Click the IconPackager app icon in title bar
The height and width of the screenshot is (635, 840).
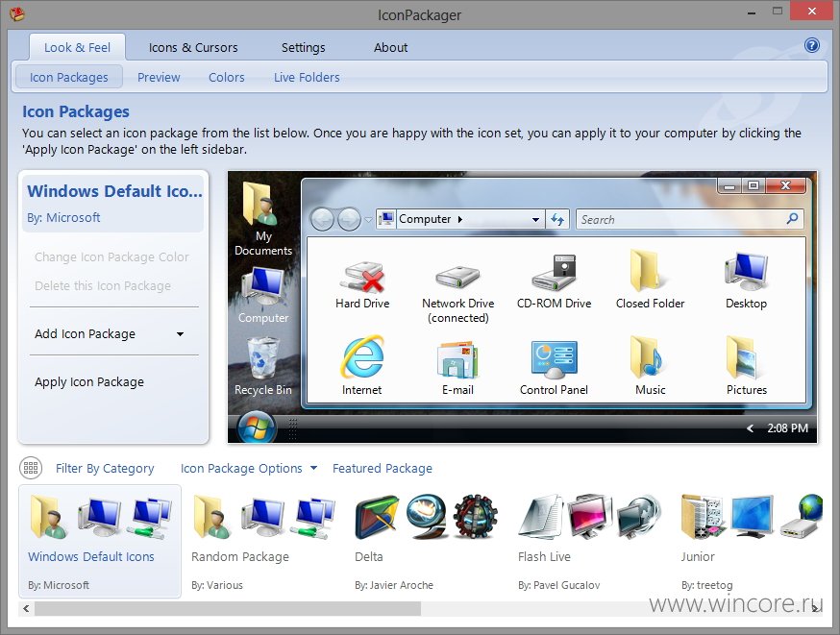pyautogui.click(x=17, y=13)
